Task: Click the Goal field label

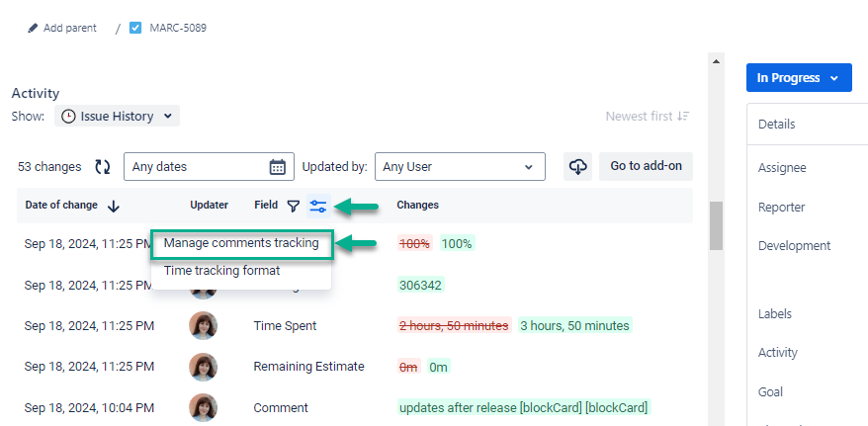Action: pos(770,391)
